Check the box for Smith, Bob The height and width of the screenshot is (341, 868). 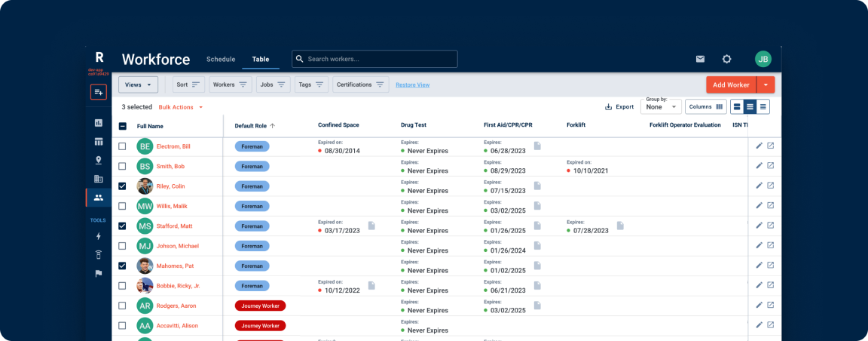(122, 166)
